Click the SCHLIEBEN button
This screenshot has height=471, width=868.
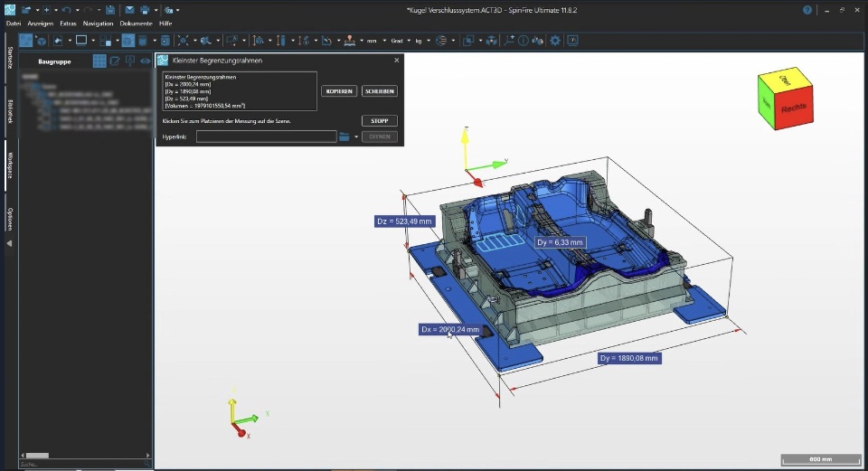[380, 91]
